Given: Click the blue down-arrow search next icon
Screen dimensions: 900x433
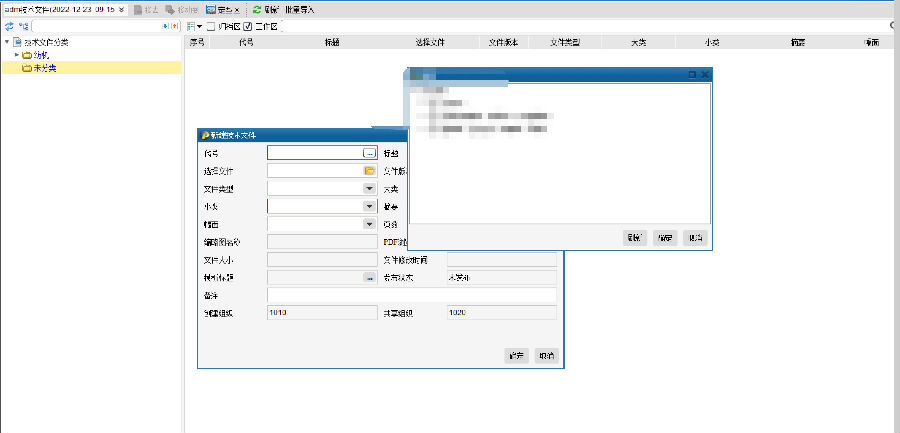Looking at the screenshot, I should (166, 26).
